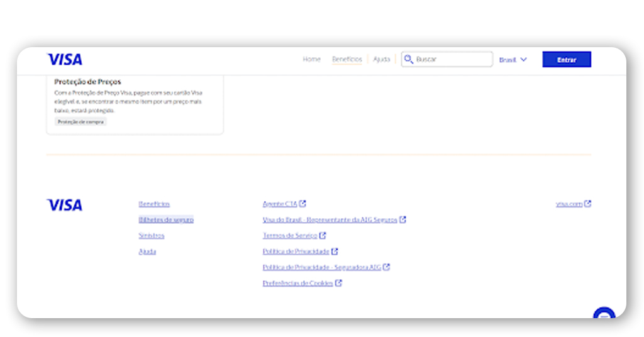Open the Bilhetes de seguro footer link

click(166, 219)
